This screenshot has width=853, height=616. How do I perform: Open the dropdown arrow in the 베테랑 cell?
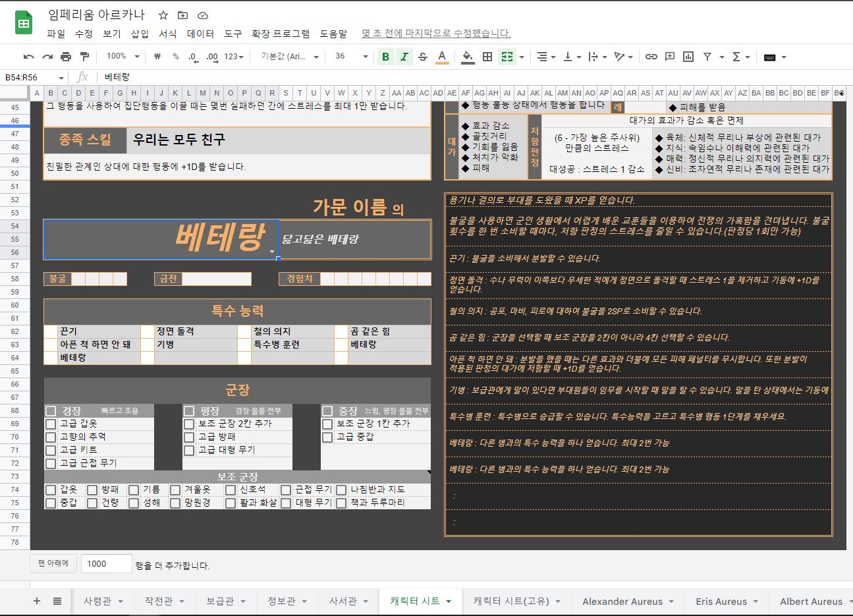coord(272,252)
